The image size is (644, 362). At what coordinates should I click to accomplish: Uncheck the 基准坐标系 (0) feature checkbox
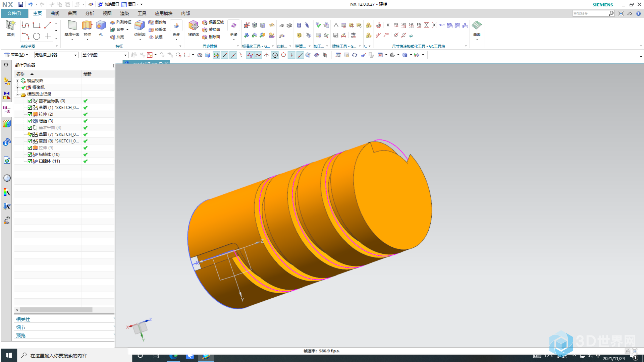(30, 101)
